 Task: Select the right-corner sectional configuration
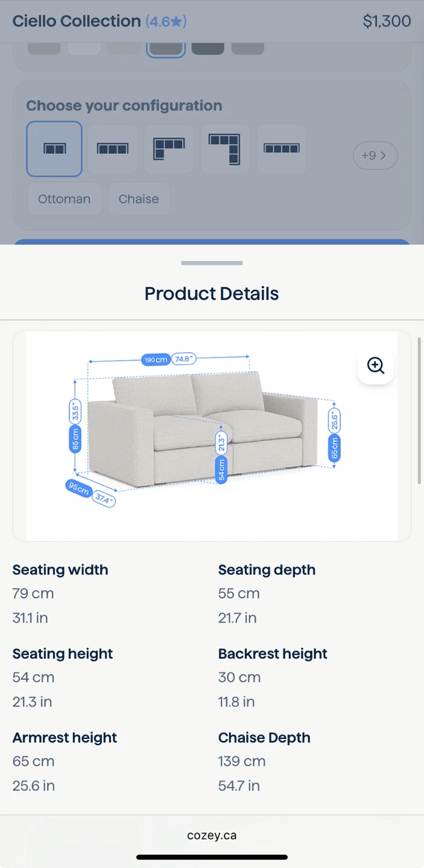(x=224, y=149)
